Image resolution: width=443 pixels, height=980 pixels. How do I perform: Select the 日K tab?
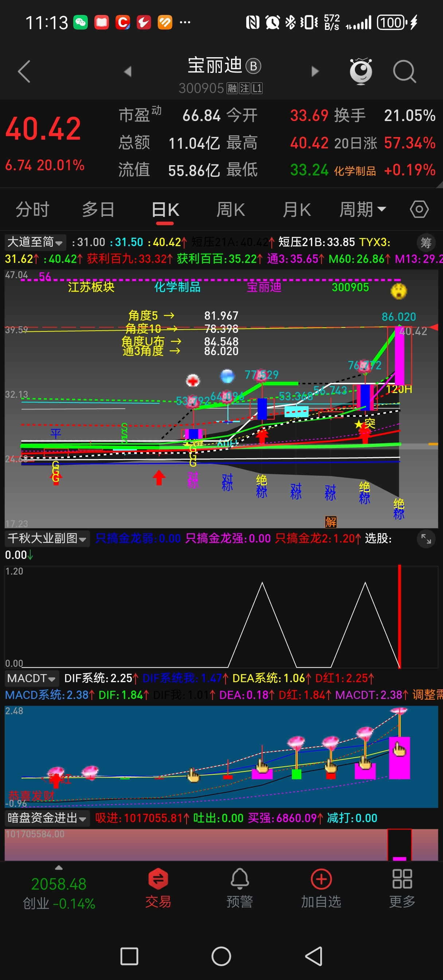(x=165, y=210)
